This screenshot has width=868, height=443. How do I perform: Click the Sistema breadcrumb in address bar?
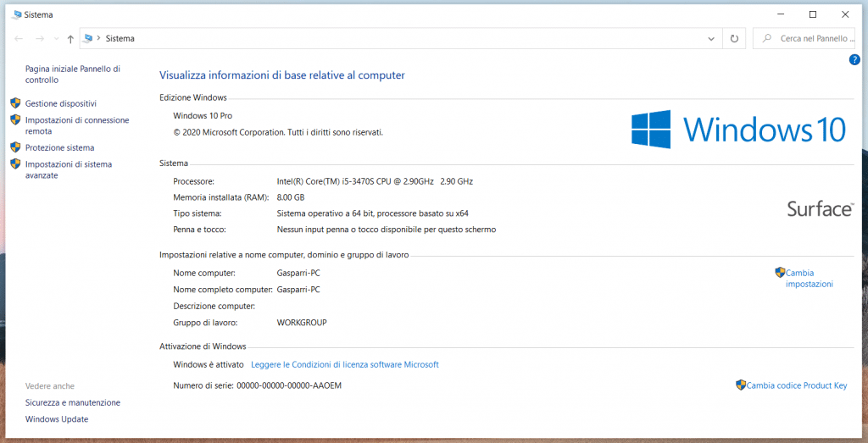coord(120,39)
